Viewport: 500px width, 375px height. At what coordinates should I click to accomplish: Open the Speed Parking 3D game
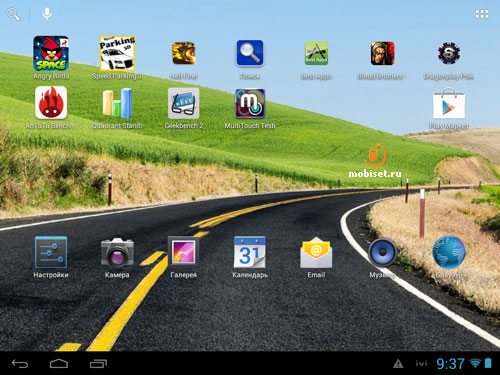117,53
